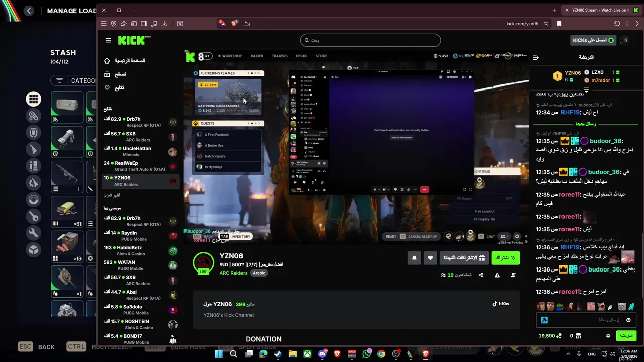Click the Kick search field
644x362 pixels.
pyautogui.click(x=370, y=40)
